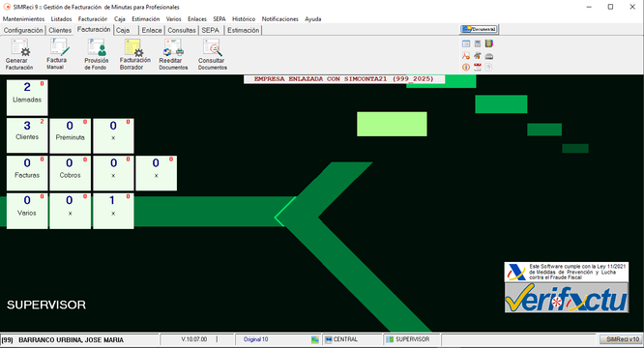Select the Facturación tab
The image size is (644, 348).
tap(94, 30)
